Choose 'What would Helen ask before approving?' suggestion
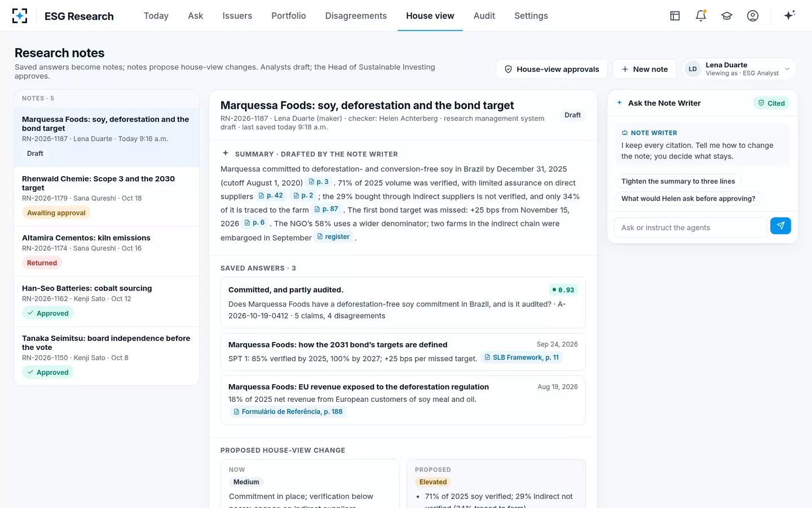812x508 pixels. (689, 199)
